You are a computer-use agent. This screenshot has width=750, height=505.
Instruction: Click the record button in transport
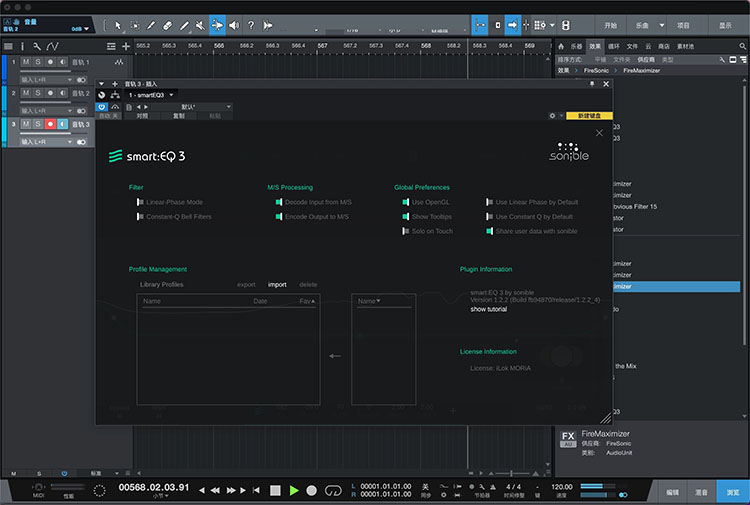[311, 490]
